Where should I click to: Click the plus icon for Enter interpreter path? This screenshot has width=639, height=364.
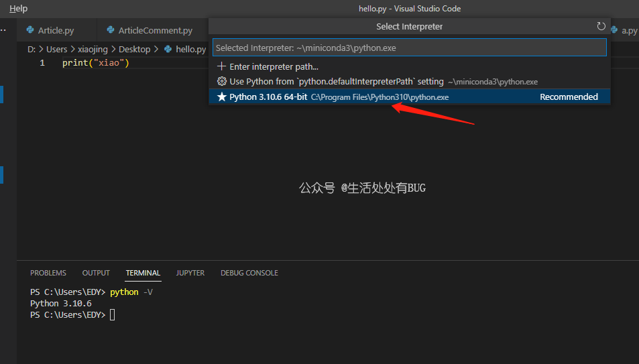pyautogui.click(x=222, y=66)
